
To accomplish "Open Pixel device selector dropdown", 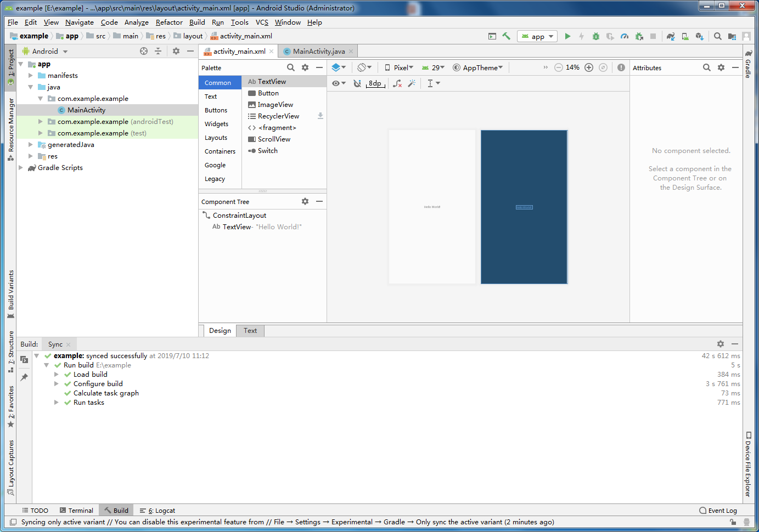I will tap(399, 67).
